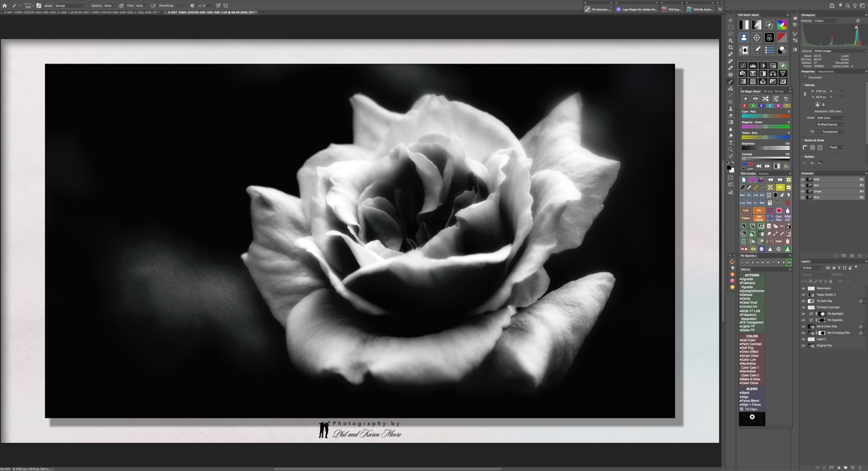The image size is (868, 471).
Task: Select the Clone Stamp tool
Action: (730, 109)
